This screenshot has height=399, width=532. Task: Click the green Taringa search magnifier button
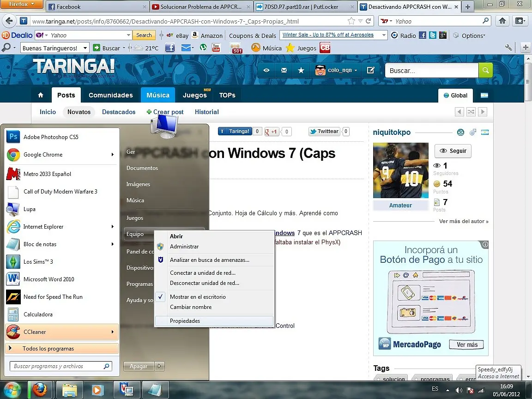[485, 70]
